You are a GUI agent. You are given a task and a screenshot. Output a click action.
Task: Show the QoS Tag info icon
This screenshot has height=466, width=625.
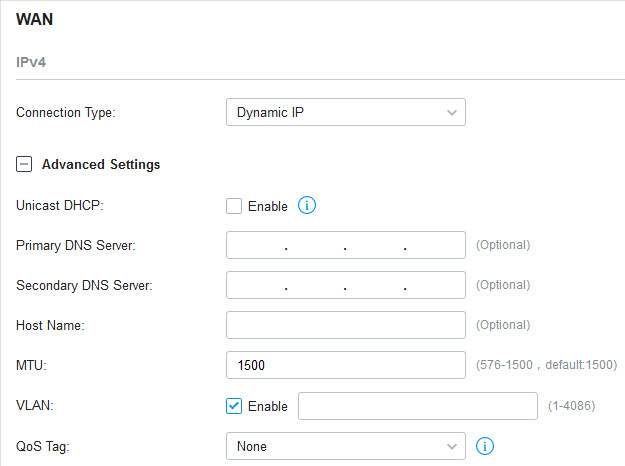point(485,446)
